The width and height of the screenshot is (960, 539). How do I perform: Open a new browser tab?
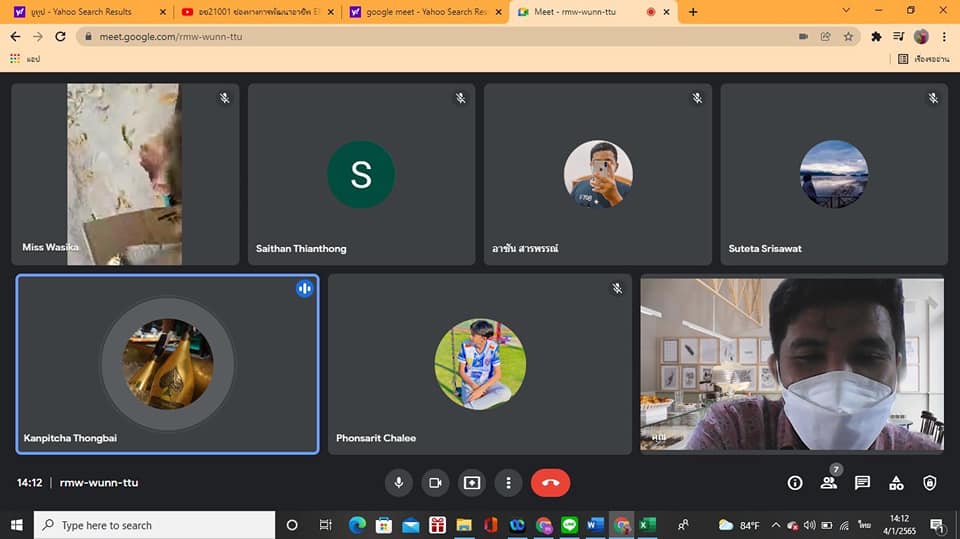(x=693, y=12)
